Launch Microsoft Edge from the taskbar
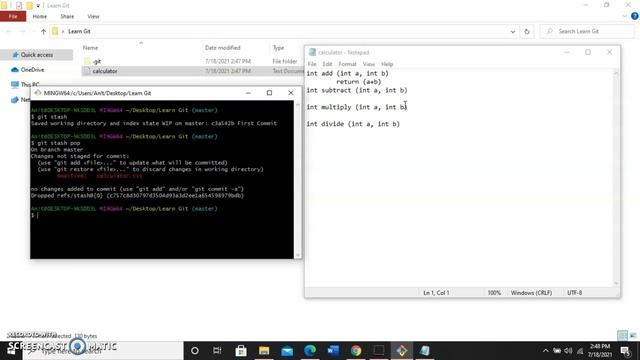This screenshot has height=360, width=640. (310, 351)
